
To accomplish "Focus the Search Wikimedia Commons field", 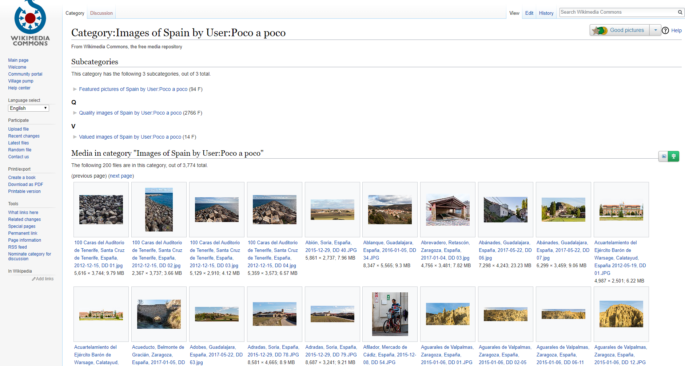I will pos(618,12).
